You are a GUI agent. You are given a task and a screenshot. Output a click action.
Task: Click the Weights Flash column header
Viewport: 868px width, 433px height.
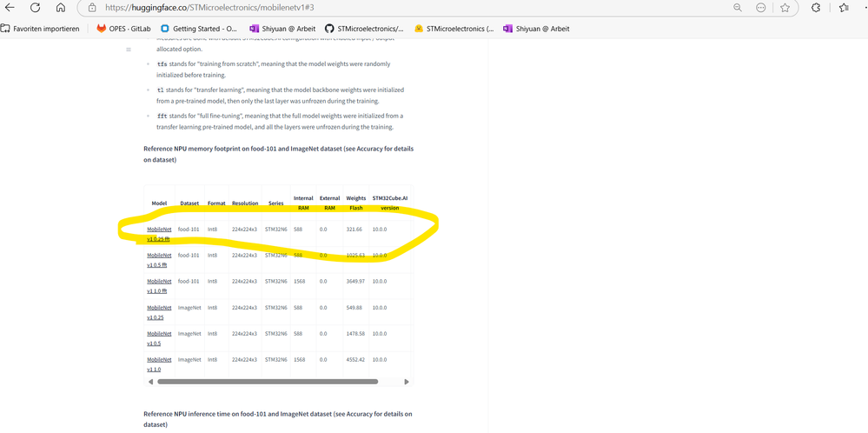tap(356, 203)
